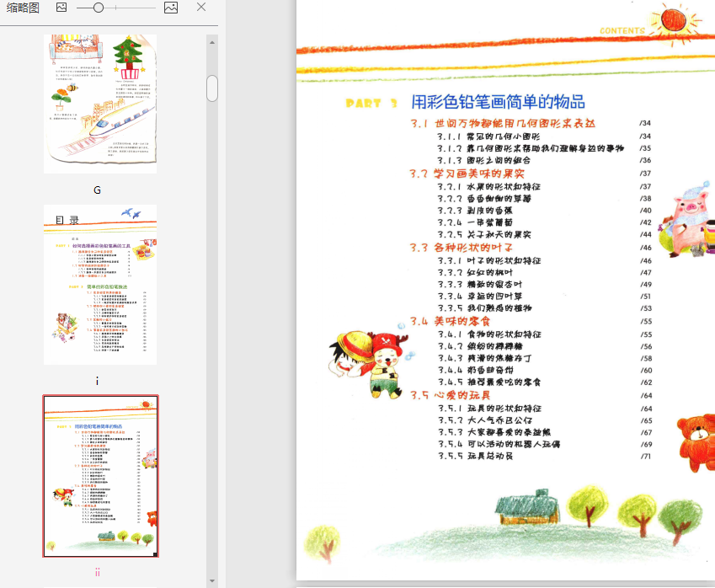Click section 3.3 各种形状的叶子
The width and height of the screenshot is (715, 588).
click(461, 247)
